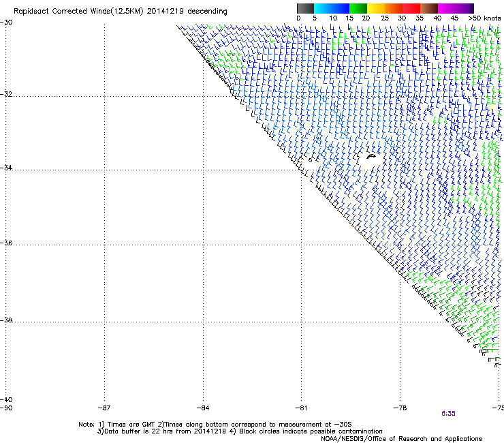The width and height of the screenshot is (504, 443).
Task: Click the 'Black circles indicate possible contamination' note
Action: pos(311,431)
